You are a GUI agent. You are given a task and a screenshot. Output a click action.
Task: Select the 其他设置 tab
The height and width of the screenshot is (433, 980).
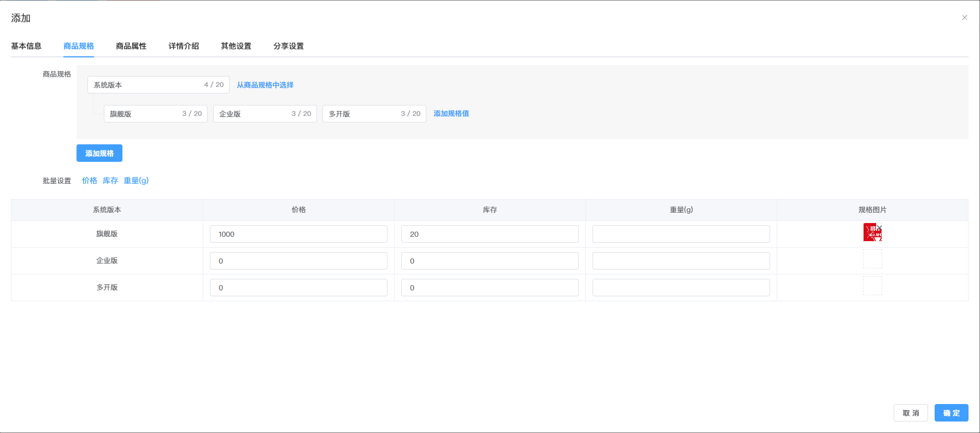tap(236, 46)
